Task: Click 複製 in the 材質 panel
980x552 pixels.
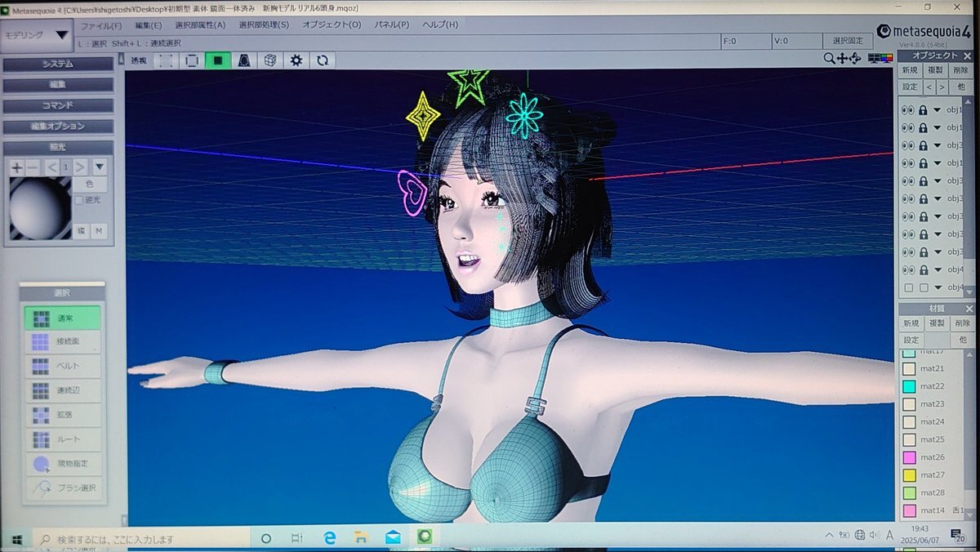Action: point(936,323)
